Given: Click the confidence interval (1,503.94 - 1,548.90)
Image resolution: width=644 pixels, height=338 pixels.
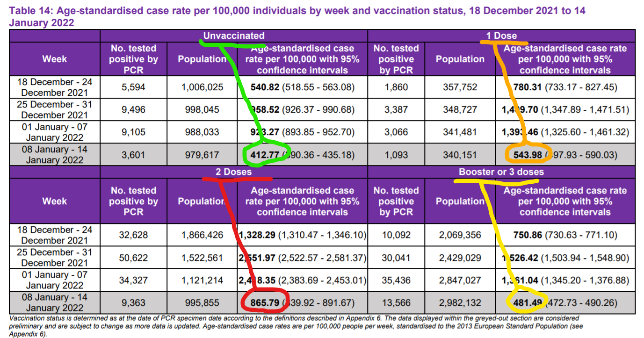Looking at the screenshot, I should (x=585, y=258).
